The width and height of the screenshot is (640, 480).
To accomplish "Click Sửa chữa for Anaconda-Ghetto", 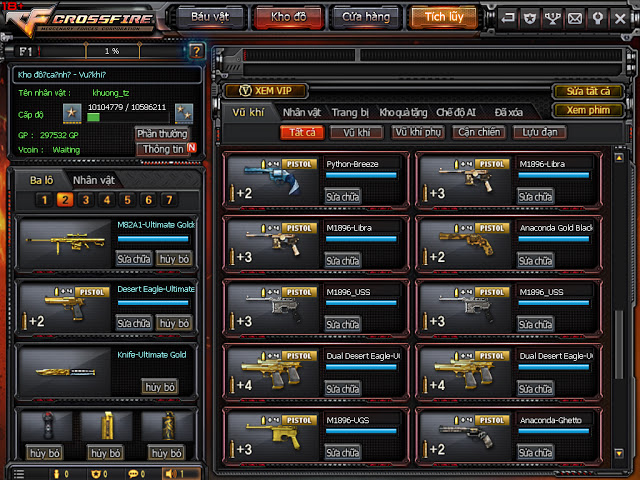I will [x=535, y=452].
